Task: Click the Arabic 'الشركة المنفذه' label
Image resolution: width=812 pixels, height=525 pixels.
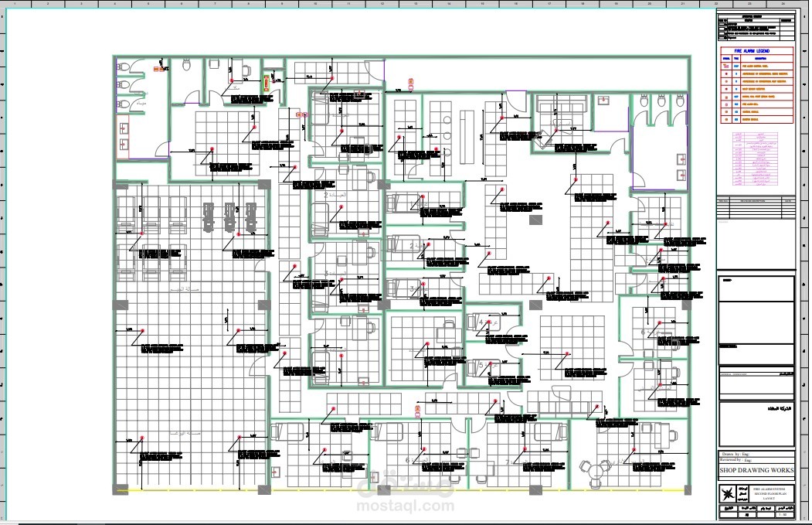Action: coord(780,408)
